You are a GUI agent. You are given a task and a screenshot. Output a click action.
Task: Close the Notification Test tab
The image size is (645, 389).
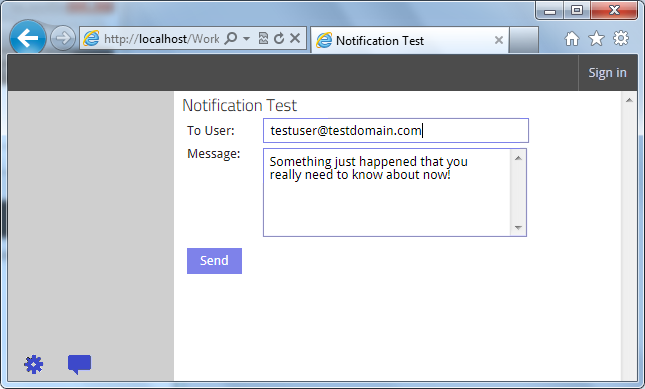pos(499,40)
